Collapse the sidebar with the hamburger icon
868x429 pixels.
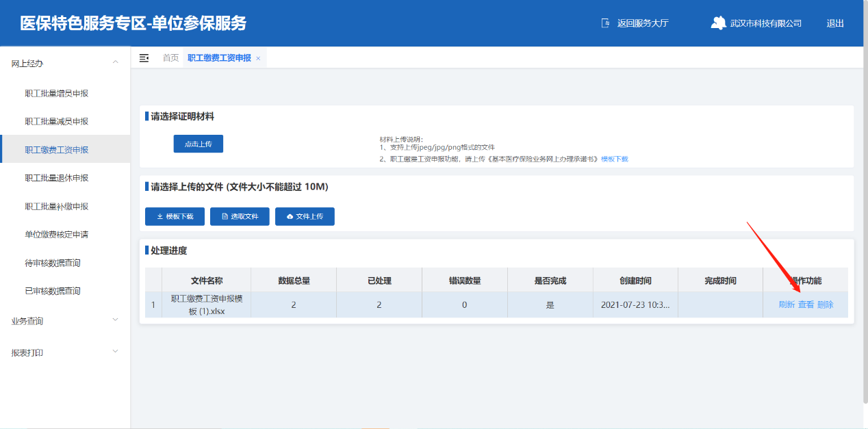(144, 58)
